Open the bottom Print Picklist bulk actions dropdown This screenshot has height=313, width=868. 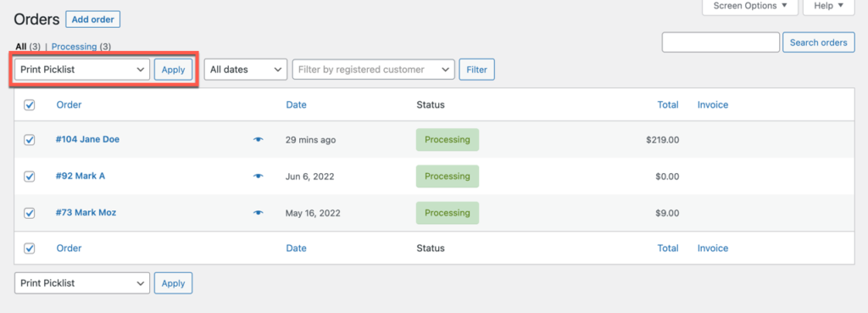click(x=82, y=283)
